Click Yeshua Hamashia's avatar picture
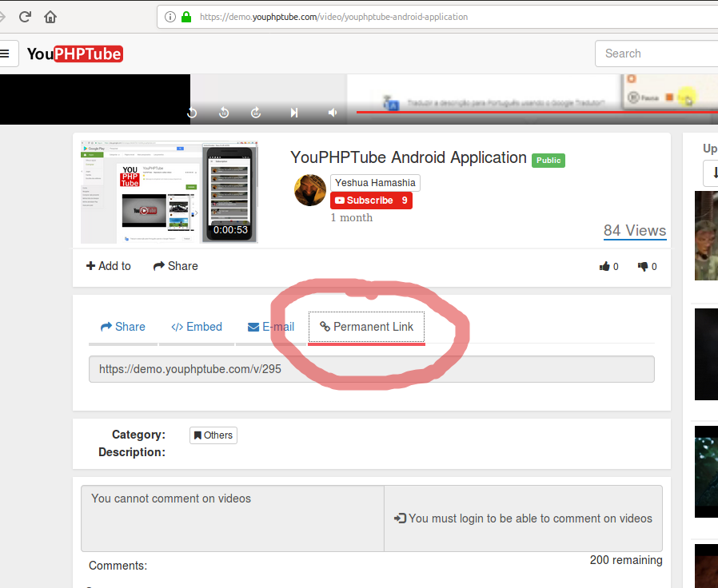 (310, 190)
